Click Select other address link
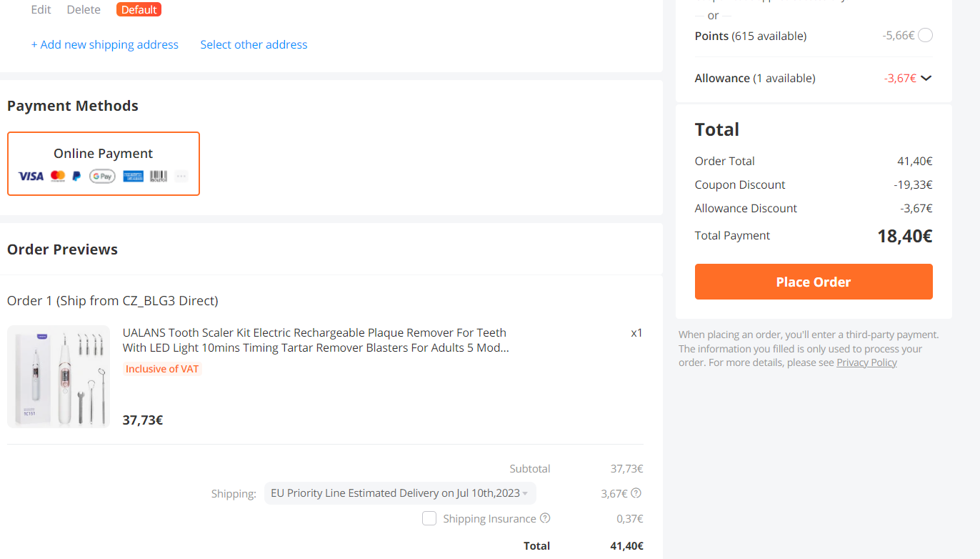The width and height of the screenshot is (980, 559). pos(254,44)
